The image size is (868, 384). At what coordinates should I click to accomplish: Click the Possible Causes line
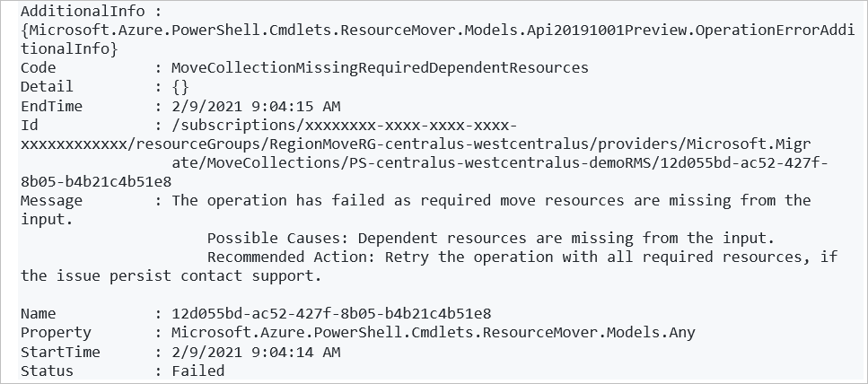tap(490, 239)
